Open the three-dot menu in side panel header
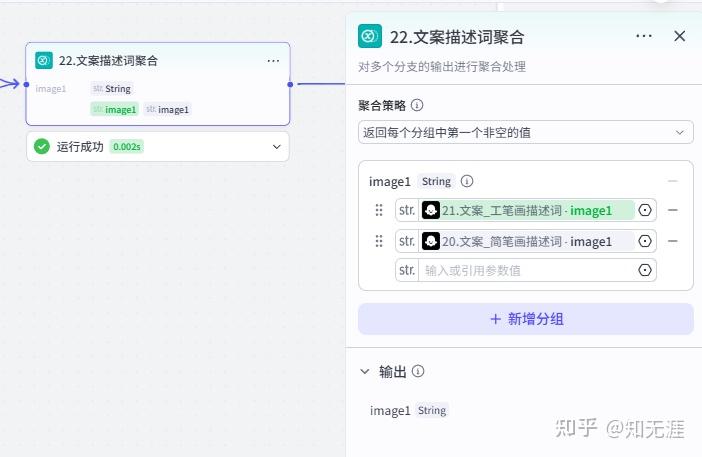The image size is (702, 457). pyautogui.click(x=644, y=36)
